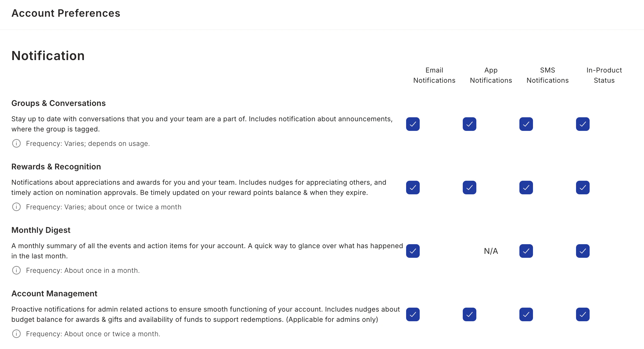Click info icon beside Monthly Digest frequency

click(16, 271)
